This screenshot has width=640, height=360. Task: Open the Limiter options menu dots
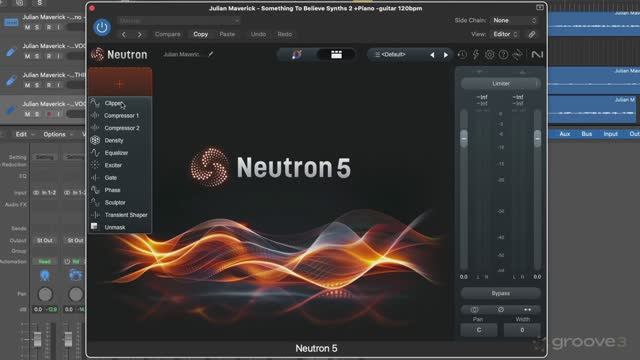click(537, 83)
